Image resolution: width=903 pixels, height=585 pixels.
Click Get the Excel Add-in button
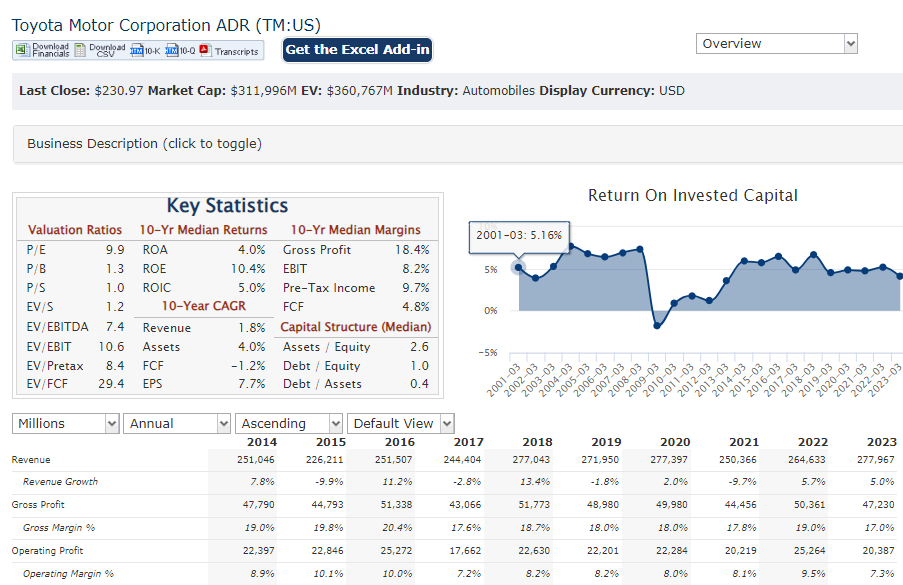coord(357,50)
